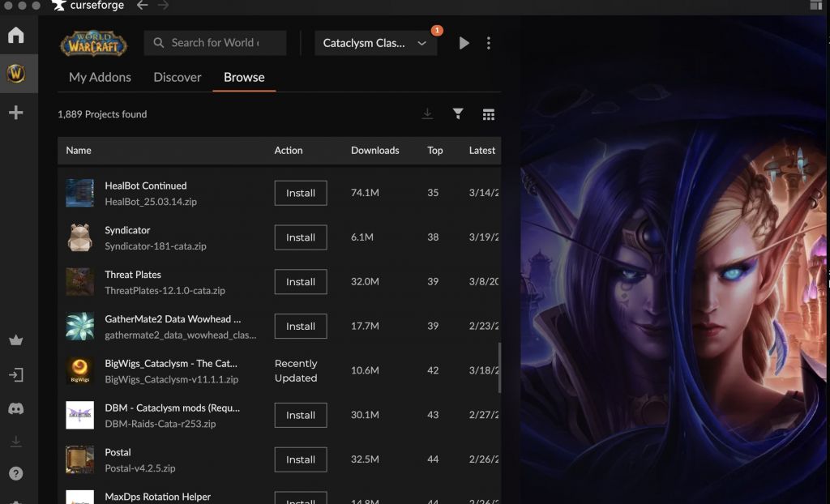Open the Discord icon in sidebar

click(15, 409)
